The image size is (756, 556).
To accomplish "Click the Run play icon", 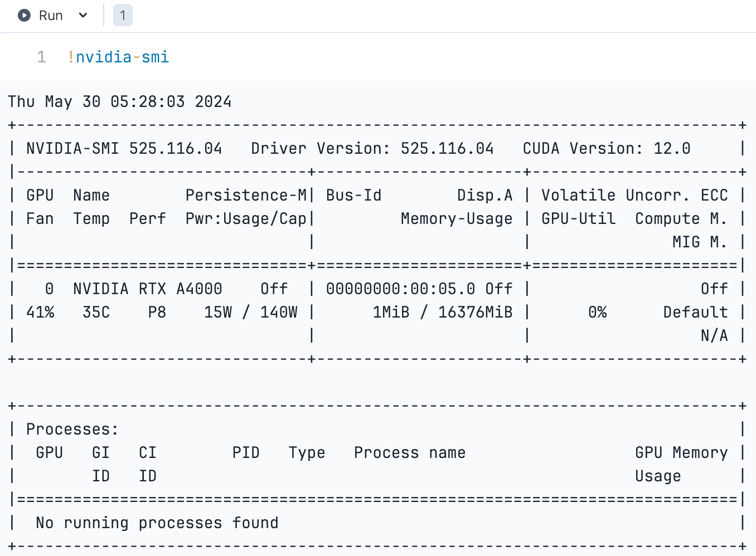I will (24, 16).
